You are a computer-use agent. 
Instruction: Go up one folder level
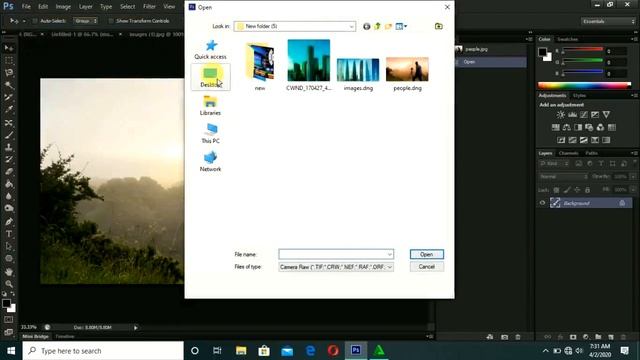377,26
